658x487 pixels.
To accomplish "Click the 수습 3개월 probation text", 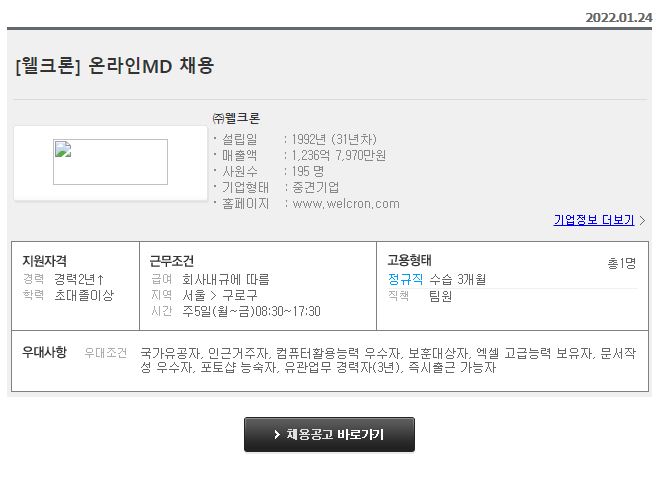I will [458, 279].
